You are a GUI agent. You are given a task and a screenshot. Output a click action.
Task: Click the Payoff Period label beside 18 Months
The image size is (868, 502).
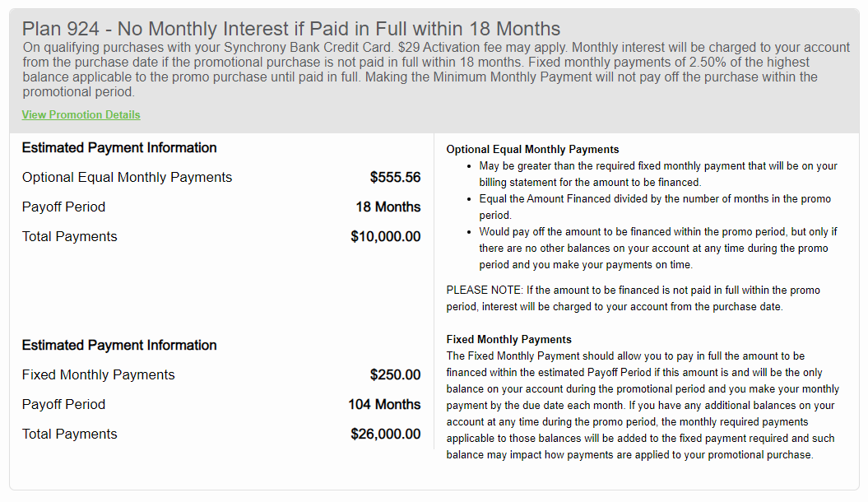(x=63, y=207)
